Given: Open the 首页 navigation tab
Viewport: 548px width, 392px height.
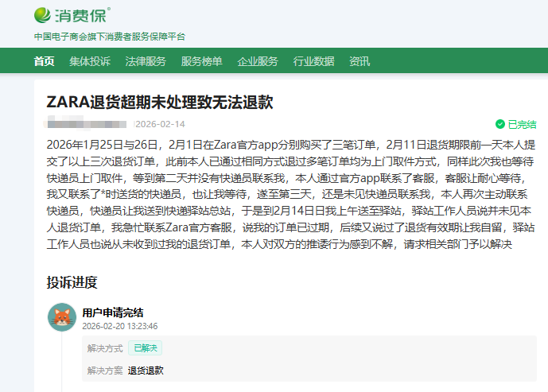Looking at the screenshot, I should pyautogui.click(x=45, y=61).
